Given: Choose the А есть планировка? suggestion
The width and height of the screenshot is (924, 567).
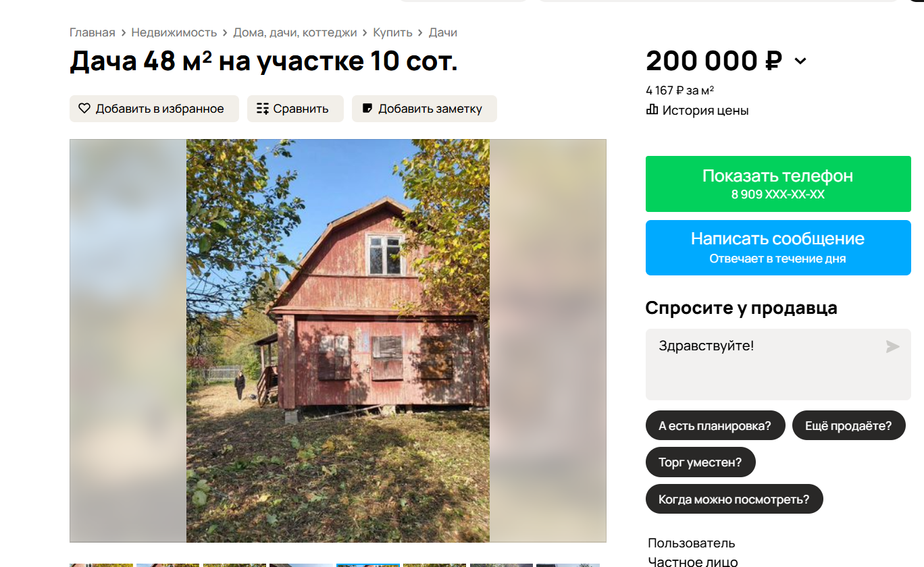Looking at the screenshot, I should click(x=715, y=425).
